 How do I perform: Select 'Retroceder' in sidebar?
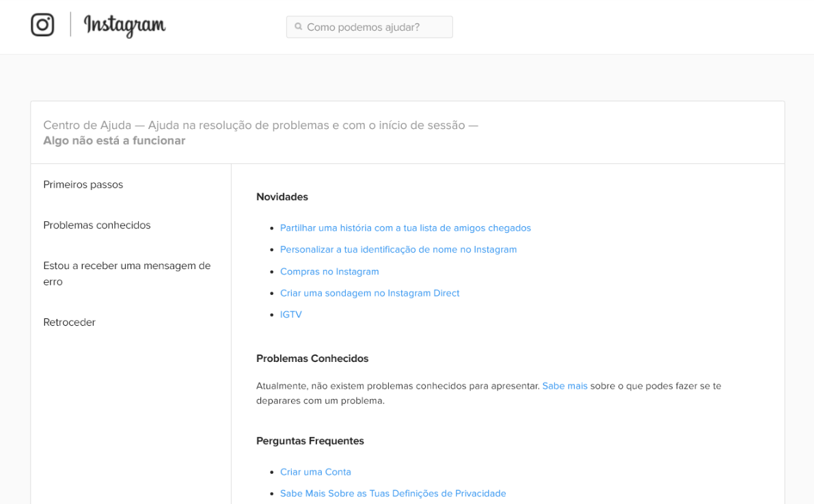point(70,322)
